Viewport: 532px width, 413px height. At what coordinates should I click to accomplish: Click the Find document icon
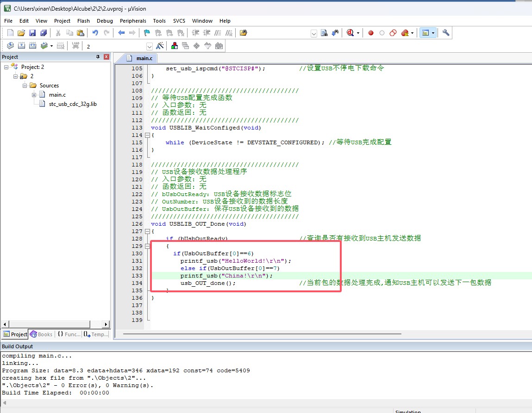point(324,33)
